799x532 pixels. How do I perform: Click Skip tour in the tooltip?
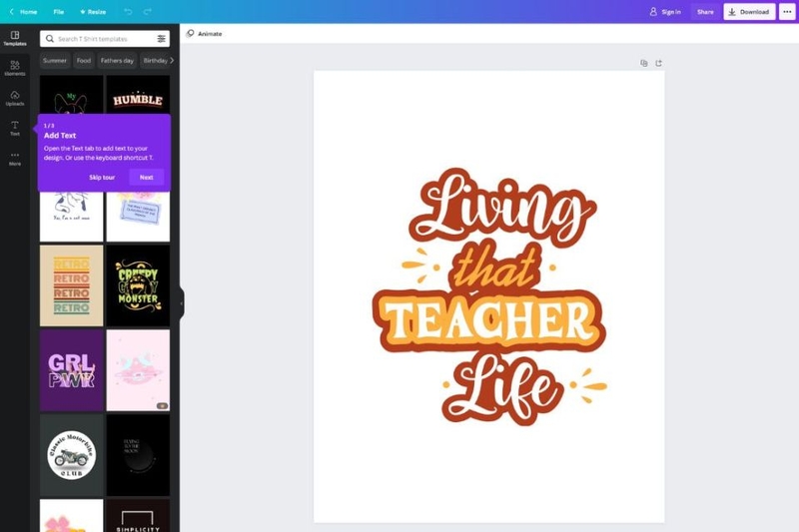[x=102, y=177]
